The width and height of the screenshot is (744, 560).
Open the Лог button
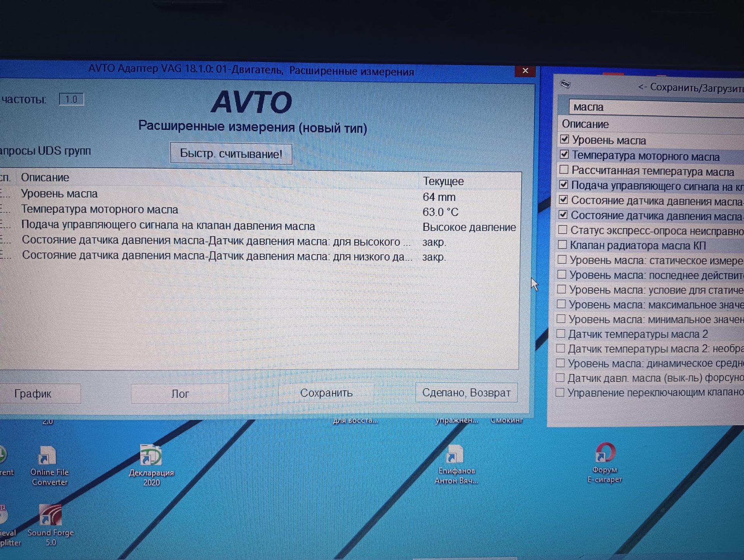point(180,393)
